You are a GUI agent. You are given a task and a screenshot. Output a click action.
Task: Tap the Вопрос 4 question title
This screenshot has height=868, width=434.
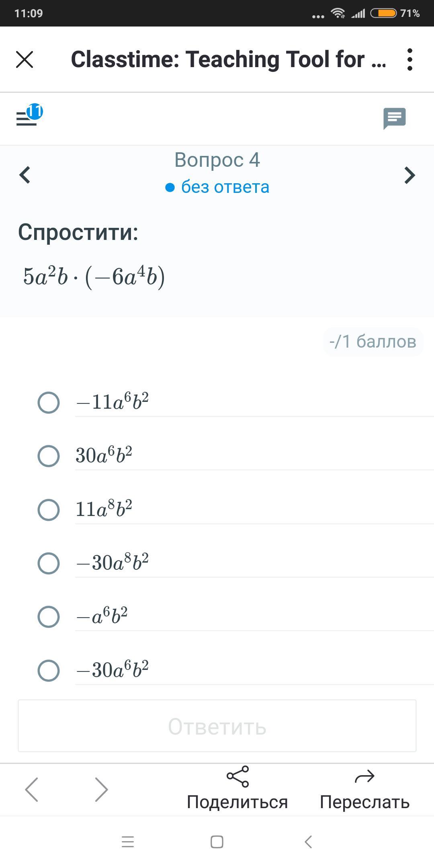(x=217, y=160)
